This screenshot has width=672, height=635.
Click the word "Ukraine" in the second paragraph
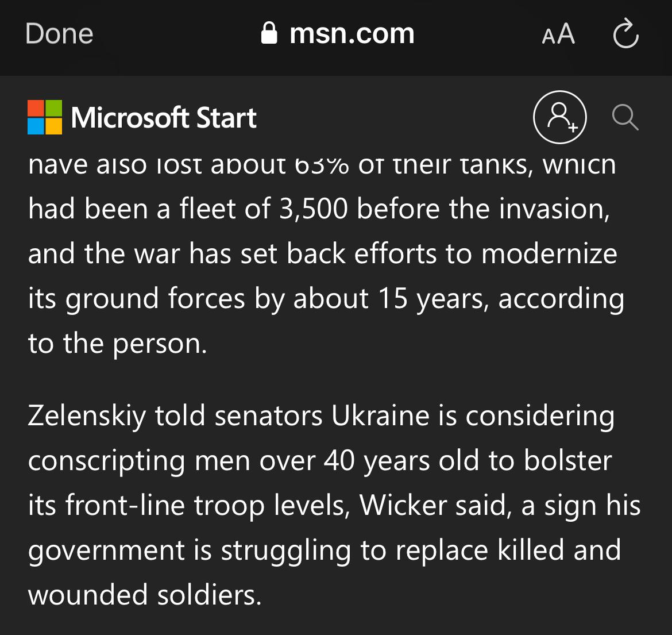coord(380,416)
